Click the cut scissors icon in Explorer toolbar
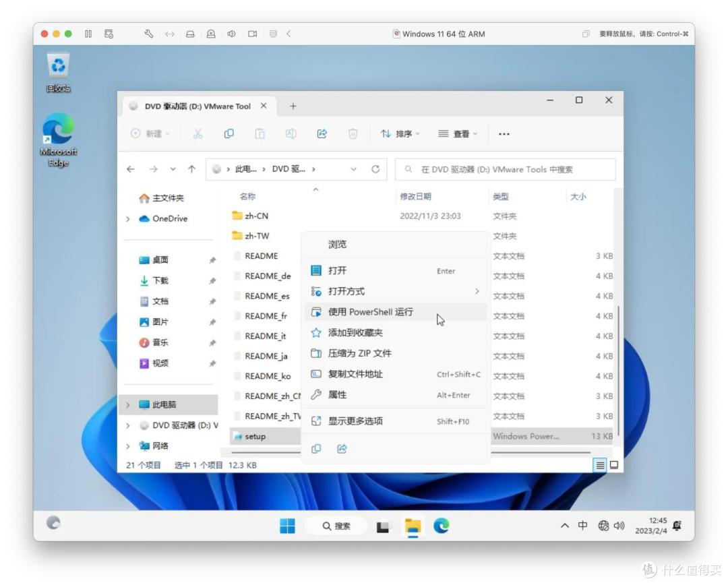The image size is (728, 585). [198, 133]
